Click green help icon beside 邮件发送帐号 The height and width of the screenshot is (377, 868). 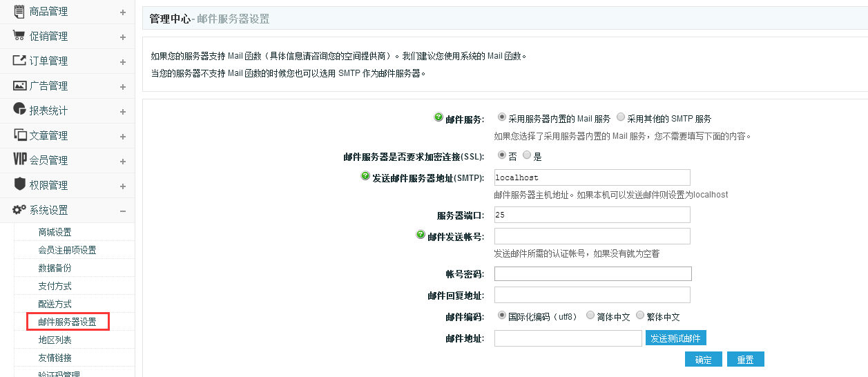coord(421,235)
